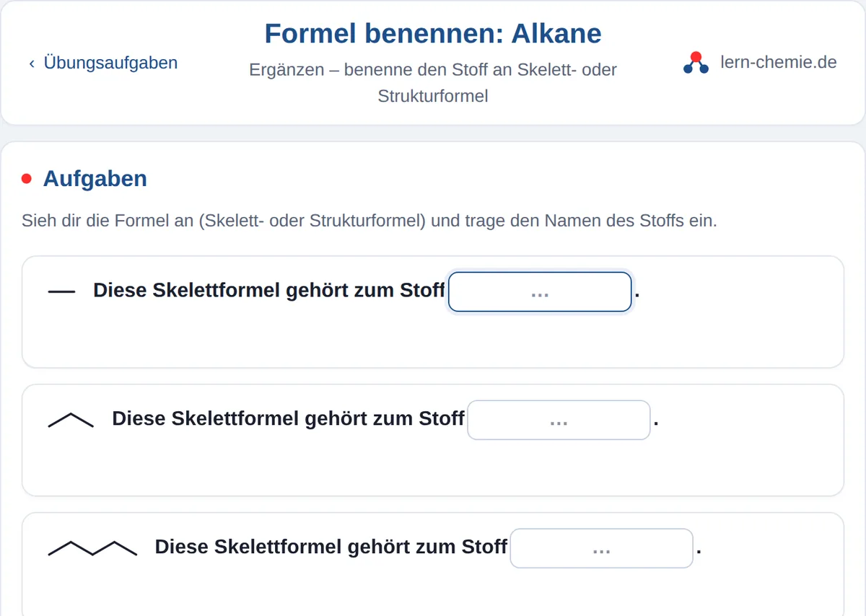The image size is (866, 616).
Task: Fill in the answer field for the single-line formula
Action: pyautogui.click(x=540, y=292)
